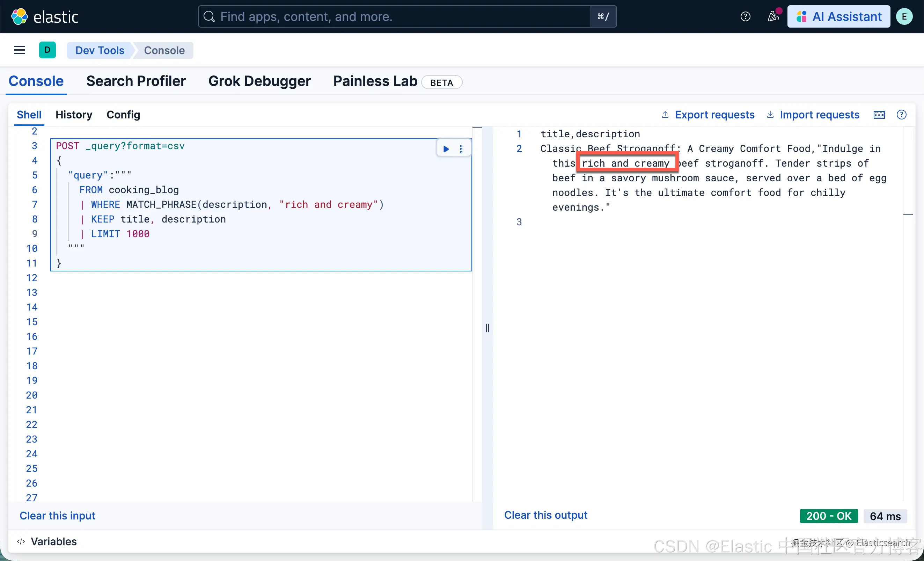Viewport: 924px width, 561px height.
Task: Switch to Search Profiler tab
Action: coord(136,81)
